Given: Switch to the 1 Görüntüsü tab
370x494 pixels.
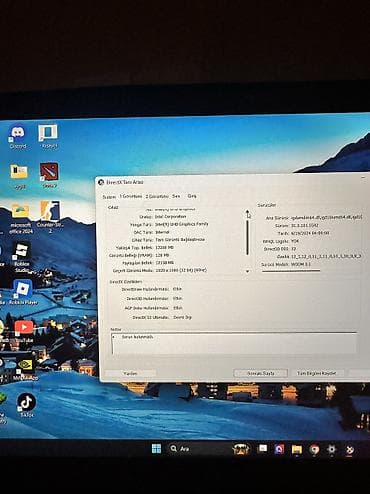Looking at the screenshot, I should [131, 196].
